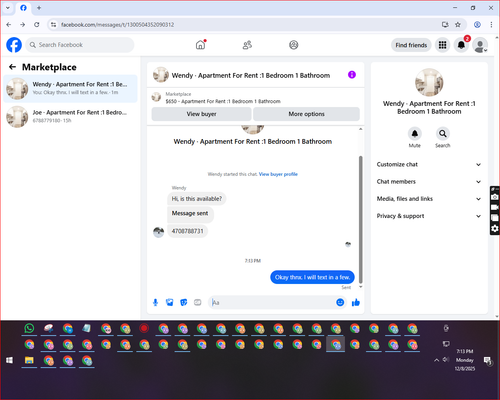Open the red record app in taskbar

(x=144, y=328)
